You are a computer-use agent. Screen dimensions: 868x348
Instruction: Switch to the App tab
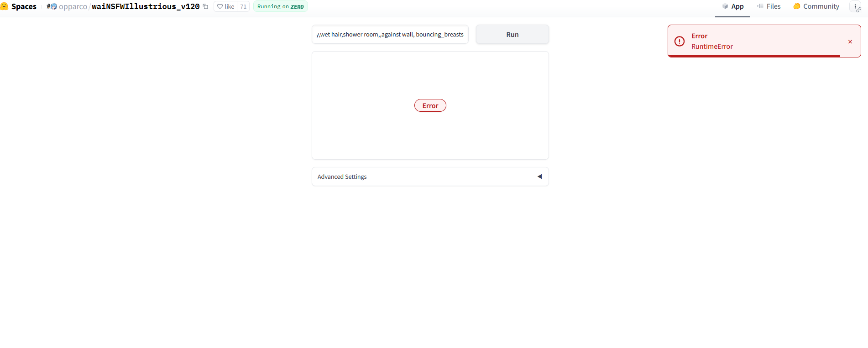click(x=732, y=6)
